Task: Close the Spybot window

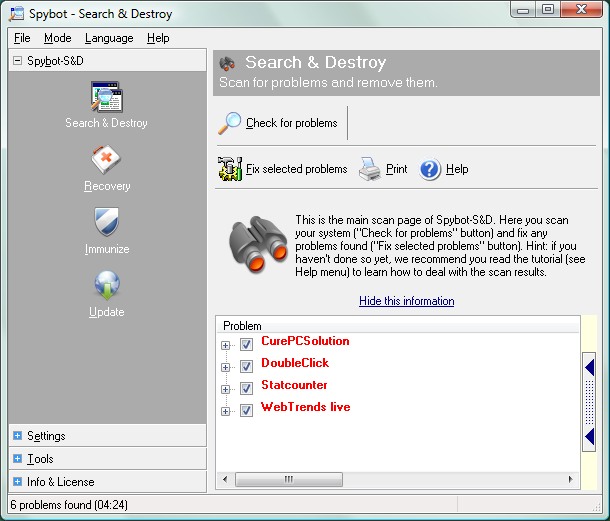Action: click(582, 10)
